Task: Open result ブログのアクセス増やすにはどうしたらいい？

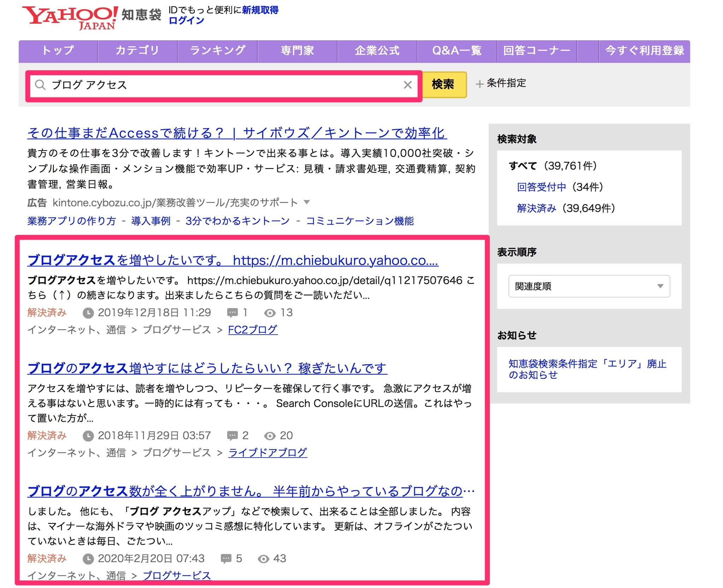Action: pos(207,368)
